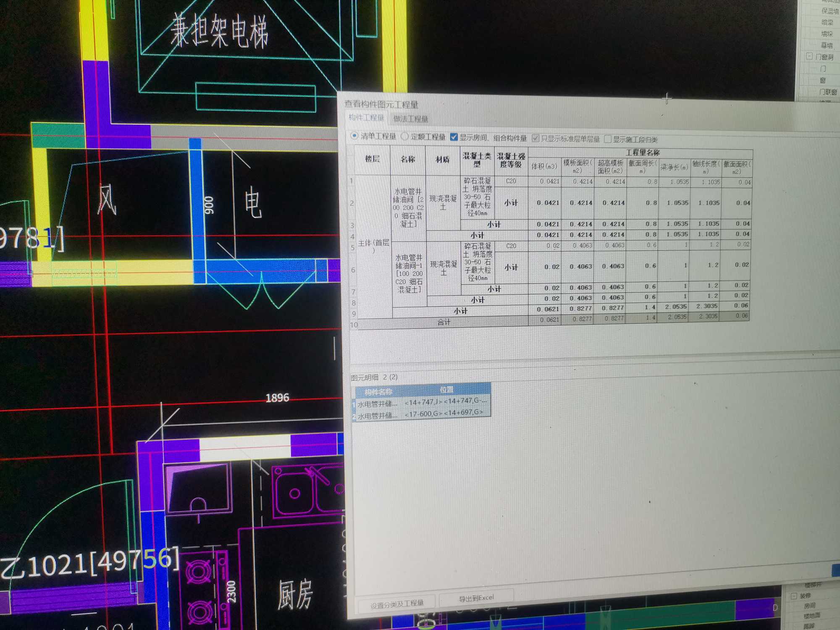840x630 pixels.
Task: Click 2.0535 in the 合计 row
Action: point(673,317)
